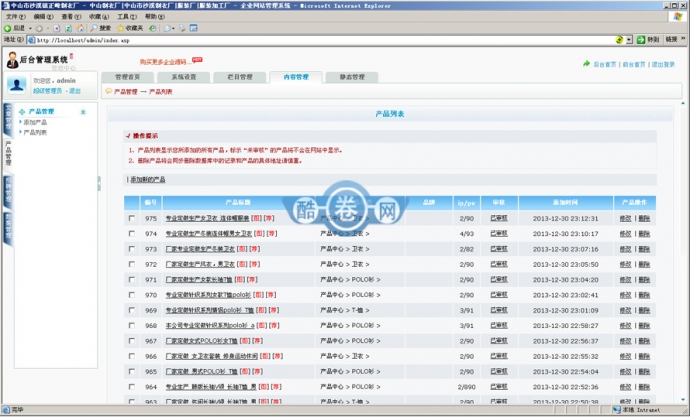The image size is (690, 417).
Task: Open the Forward button dropdown arrow
Action: tap(48, 29)
